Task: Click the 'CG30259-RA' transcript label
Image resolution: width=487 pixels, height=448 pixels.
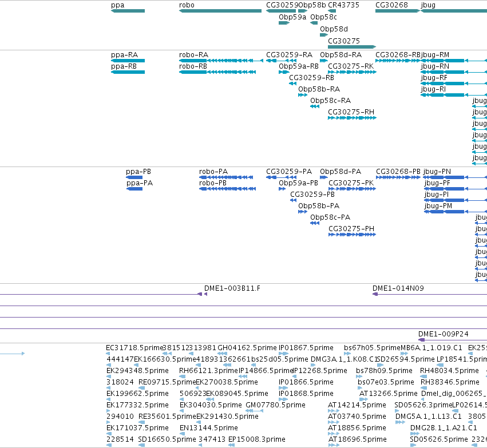Action: click(289, 55)
